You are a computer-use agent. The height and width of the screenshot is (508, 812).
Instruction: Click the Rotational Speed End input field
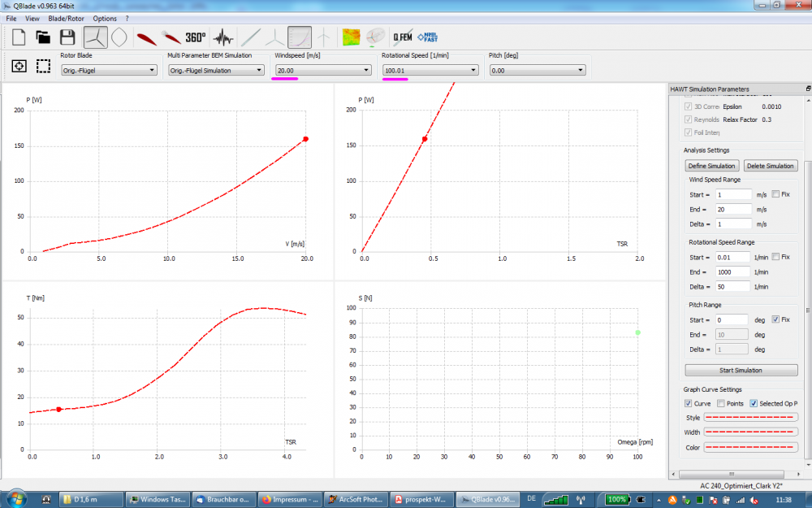pos(732,272)
